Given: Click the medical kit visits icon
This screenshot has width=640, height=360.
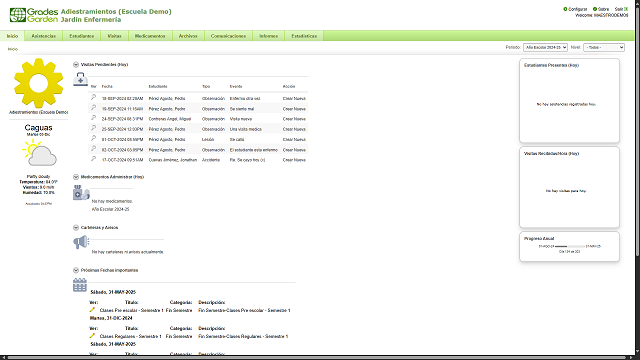Looking at the screenshot, I should [80, 79].
